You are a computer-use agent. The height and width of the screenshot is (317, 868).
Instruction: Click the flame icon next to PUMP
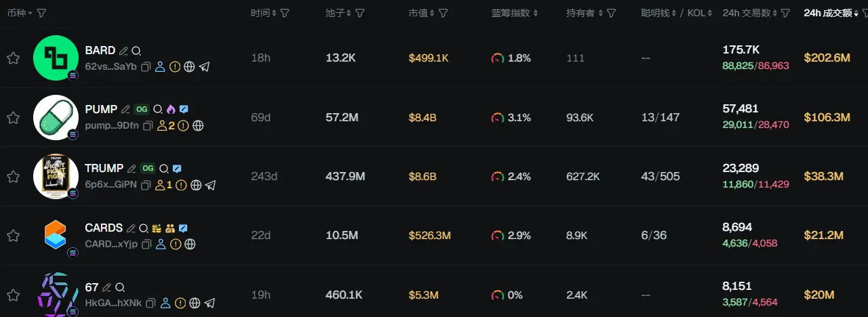pos(170,108)
